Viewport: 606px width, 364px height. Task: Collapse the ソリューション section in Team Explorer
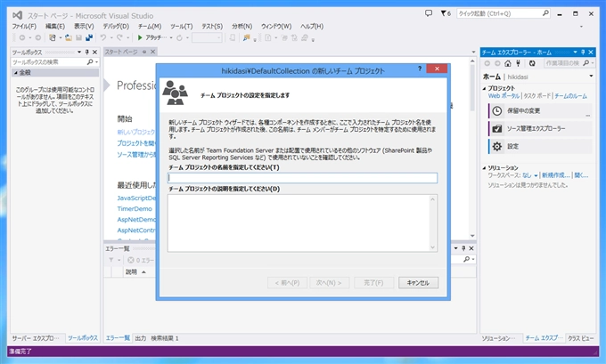pos(484,168)
